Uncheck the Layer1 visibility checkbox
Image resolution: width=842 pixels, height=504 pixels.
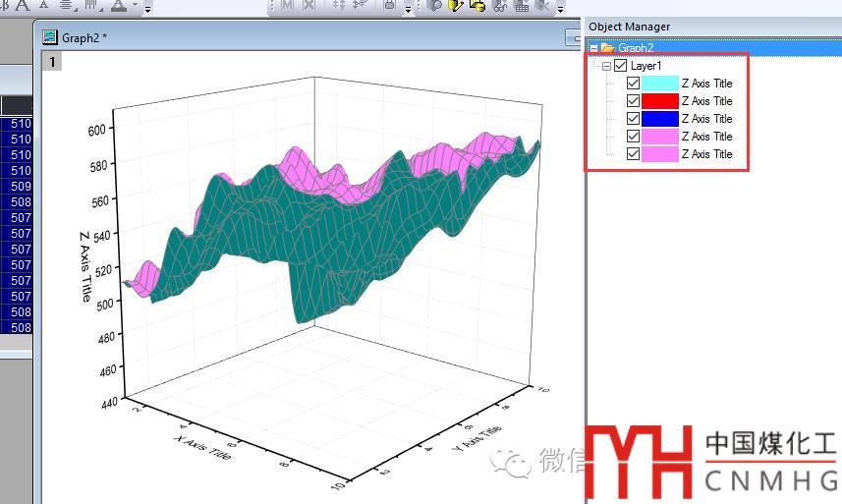point(620,66)
